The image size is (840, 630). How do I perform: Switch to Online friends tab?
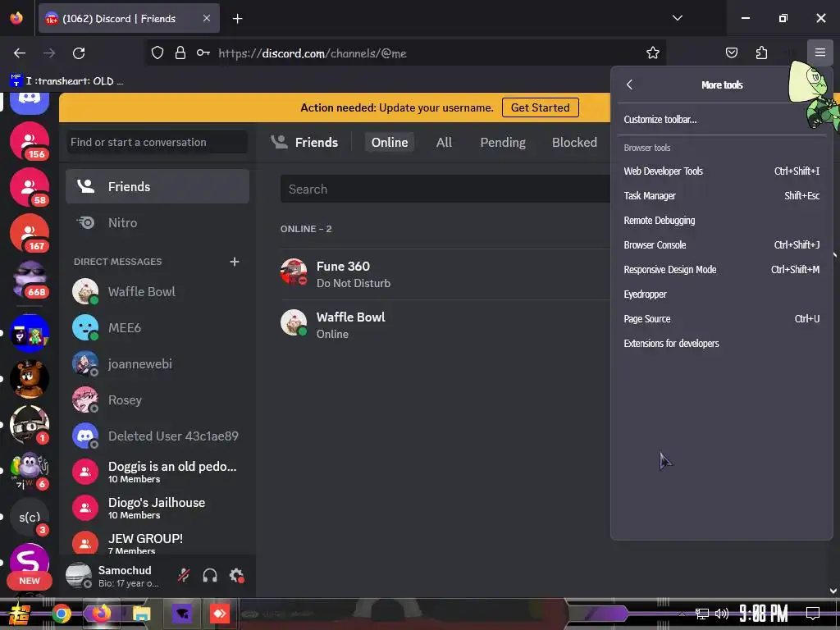click(x=390, y=142)
